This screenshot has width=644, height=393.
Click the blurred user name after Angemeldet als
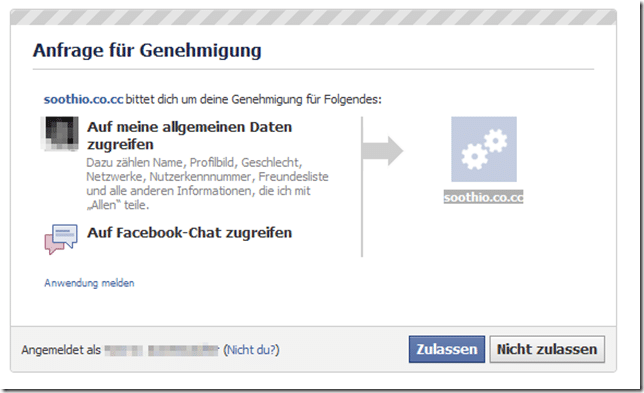(161, 350)
